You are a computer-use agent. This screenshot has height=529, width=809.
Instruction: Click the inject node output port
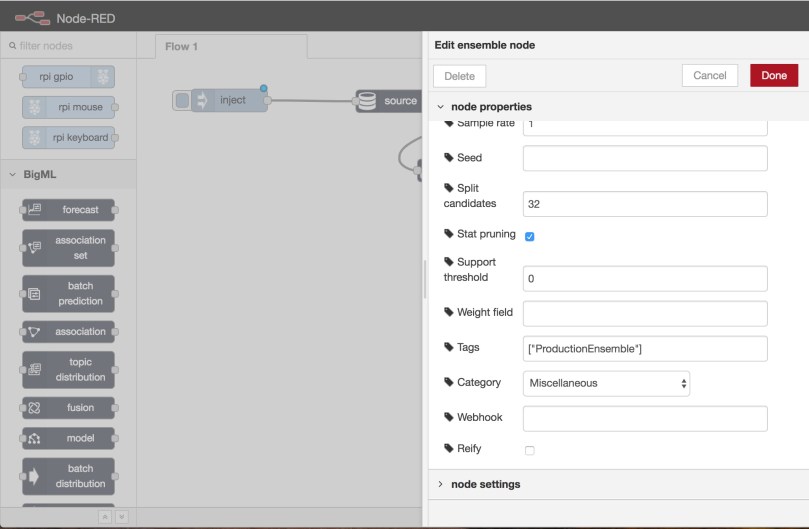(268, 101)
